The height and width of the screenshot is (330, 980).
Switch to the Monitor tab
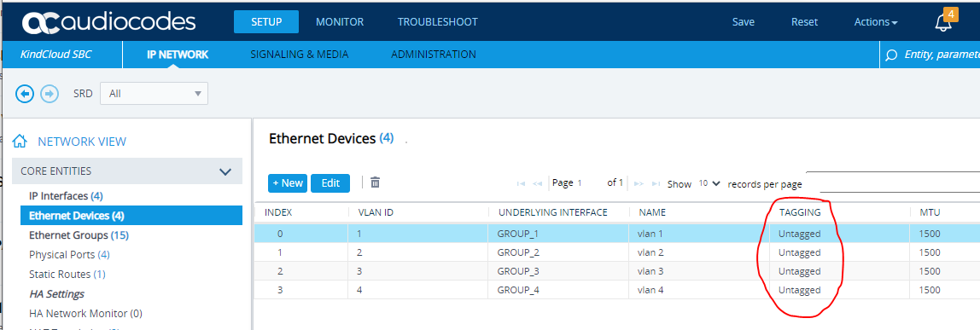(340, 22)
